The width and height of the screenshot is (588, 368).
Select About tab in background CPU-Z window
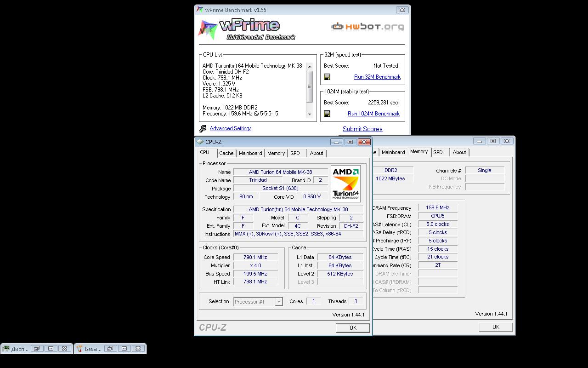tap(459, 152)
